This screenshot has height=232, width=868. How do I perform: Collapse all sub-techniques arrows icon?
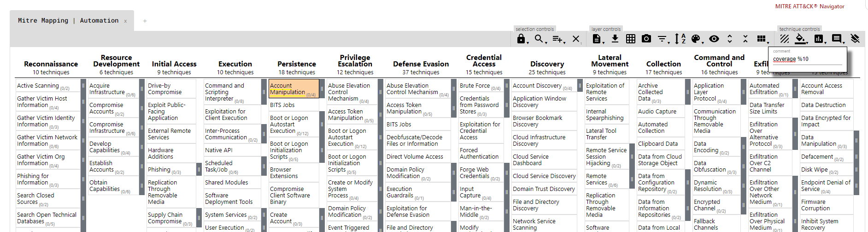point(745,39)
